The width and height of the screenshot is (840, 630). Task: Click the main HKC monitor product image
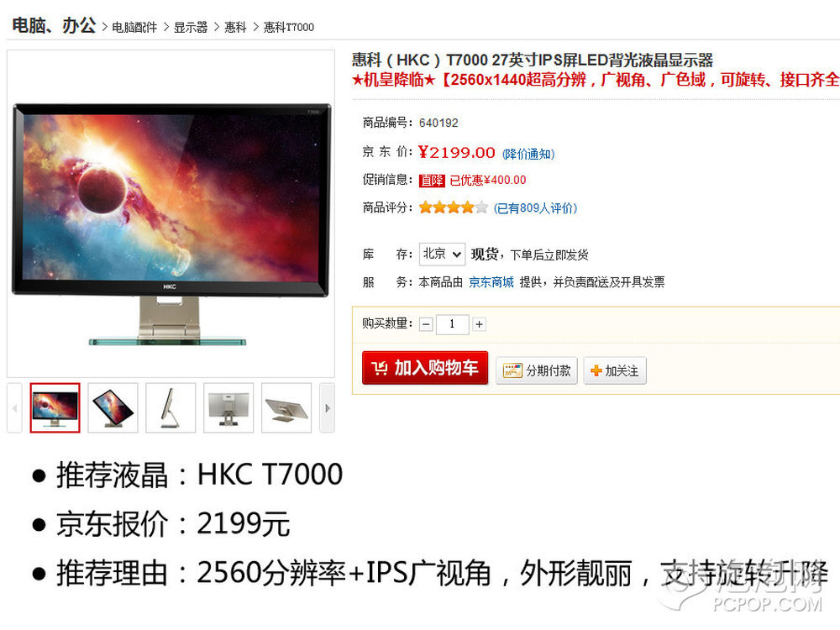tap(171, 213)
